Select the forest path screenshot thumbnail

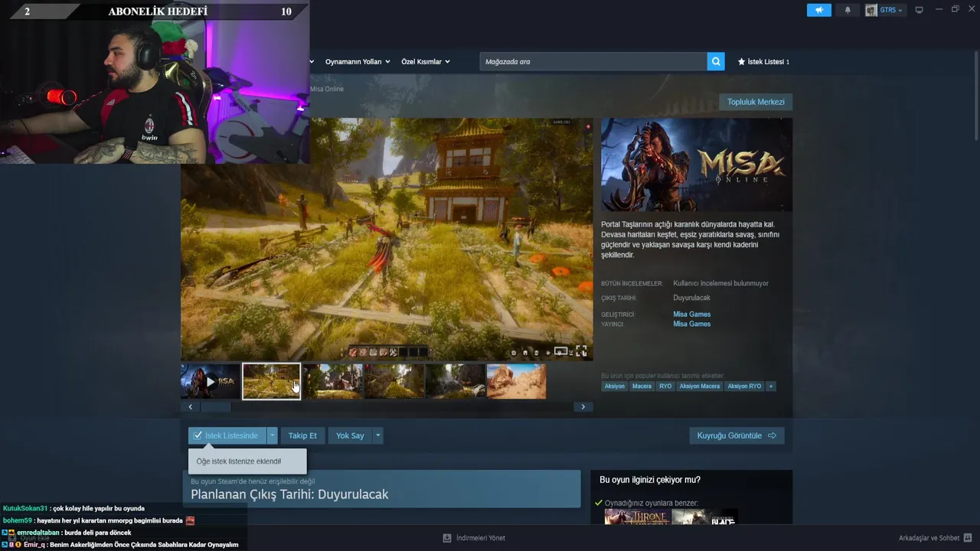394,381
